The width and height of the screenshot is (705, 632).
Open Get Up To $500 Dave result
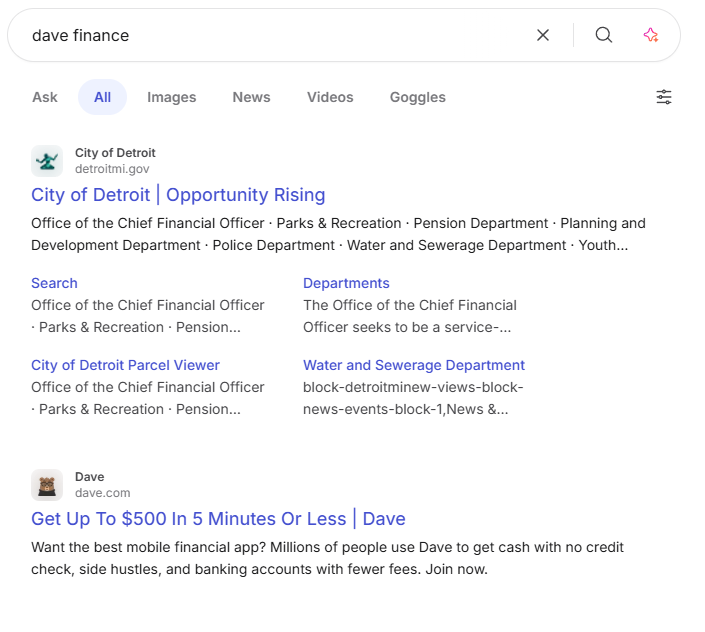[218, 519]
